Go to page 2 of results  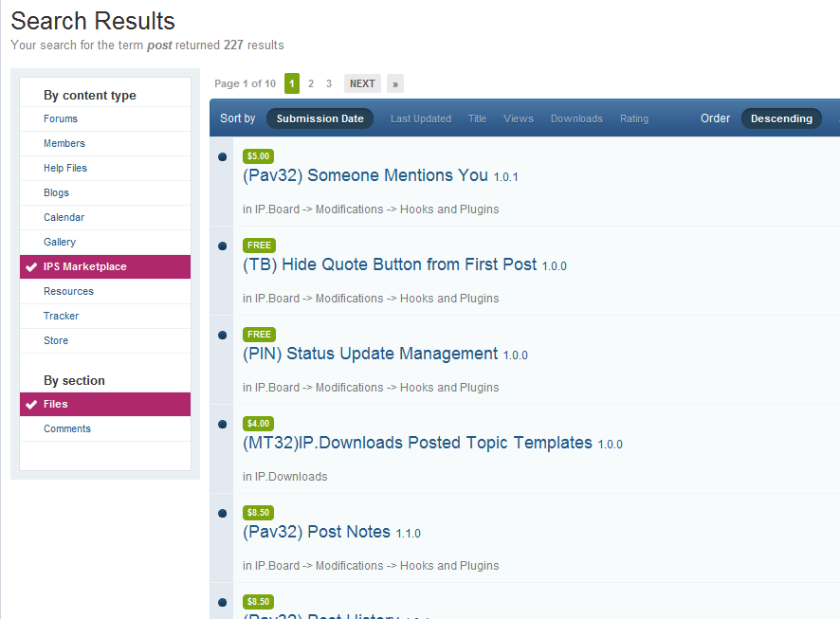(x=311, y=83)
